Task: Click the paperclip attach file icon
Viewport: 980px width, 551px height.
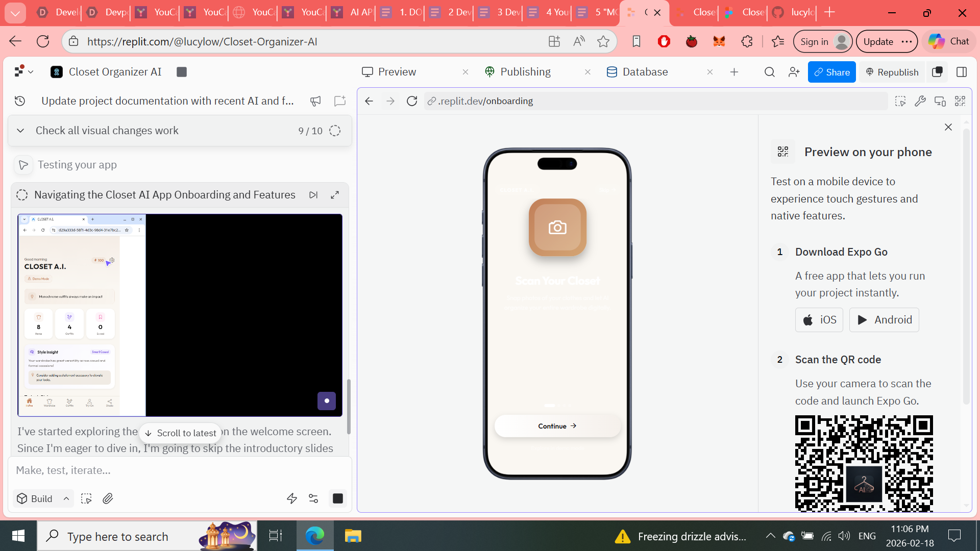Action: pyautogui.click(x=108, y=498)
